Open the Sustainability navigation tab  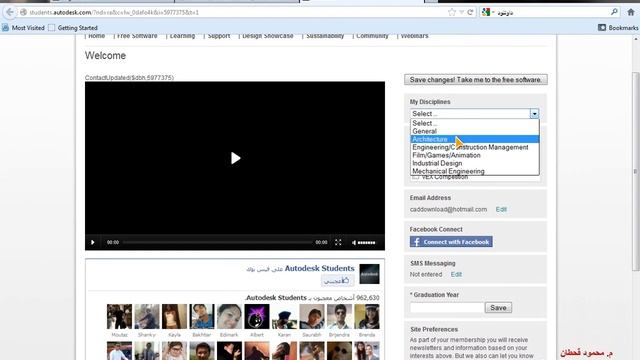[x=325, y=36]
